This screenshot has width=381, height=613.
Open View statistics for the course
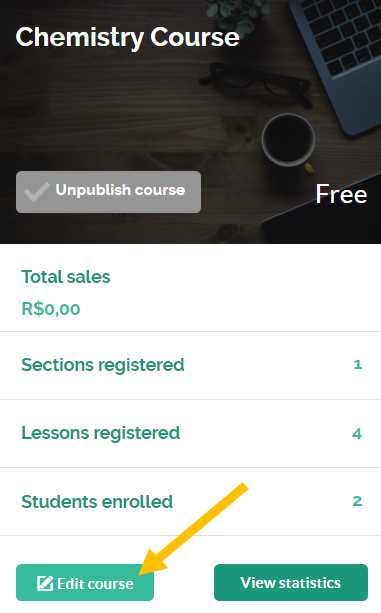(291, 583)
